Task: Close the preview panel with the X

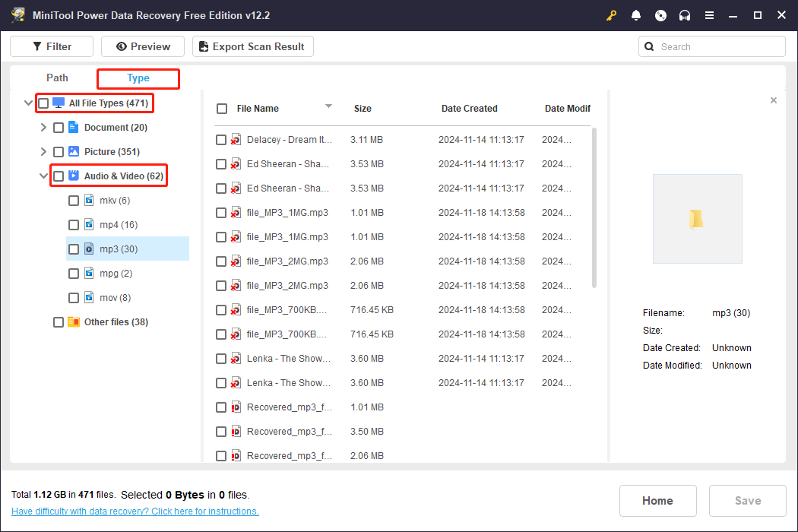Action: [774, 100]
